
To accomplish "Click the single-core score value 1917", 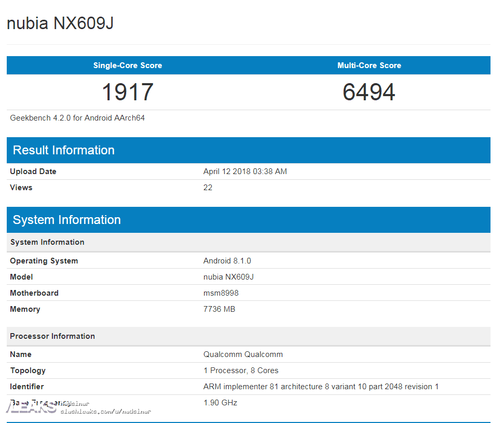I will 128,92.
